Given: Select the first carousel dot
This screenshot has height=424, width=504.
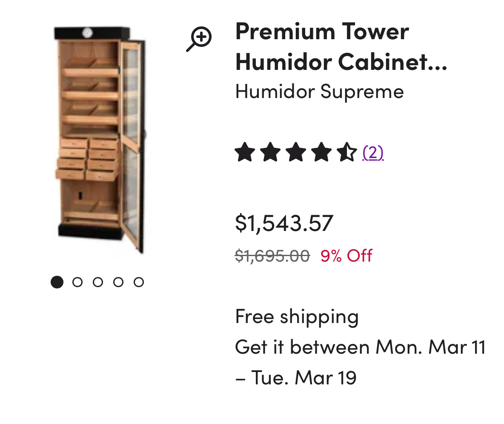Looking at the screenshot, I should point(57,282).
